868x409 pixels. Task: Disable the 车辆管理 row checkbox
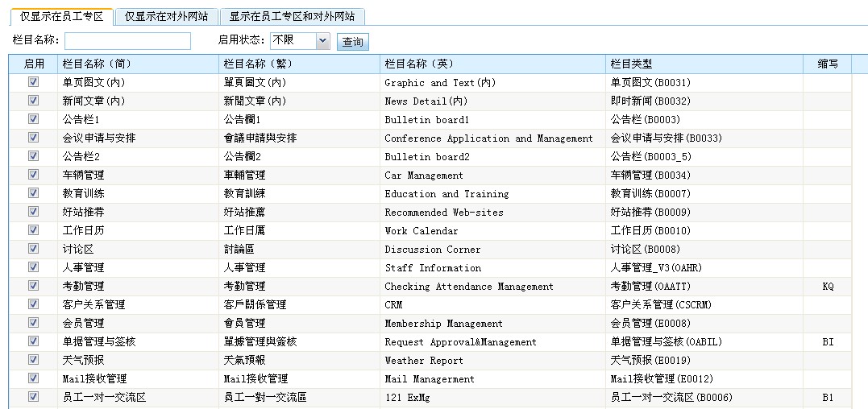tap(33, 175)
